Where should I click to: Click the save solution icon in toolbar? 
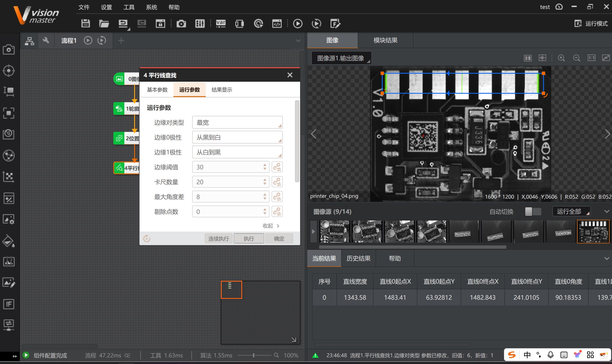85,24
